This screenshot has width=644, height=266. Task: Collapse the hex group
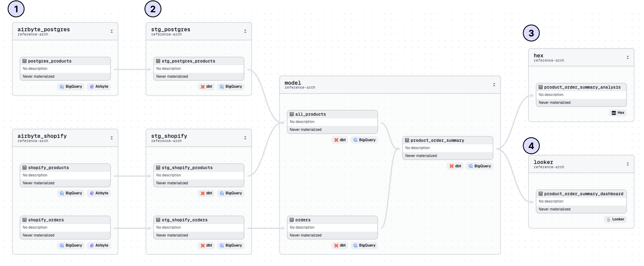click(x=627, y=57)
